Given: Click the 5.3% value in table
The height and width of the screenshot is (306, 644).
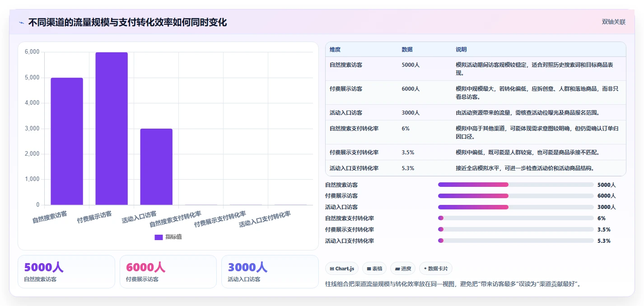Looking at the screenshot, I should coord(408,168).
